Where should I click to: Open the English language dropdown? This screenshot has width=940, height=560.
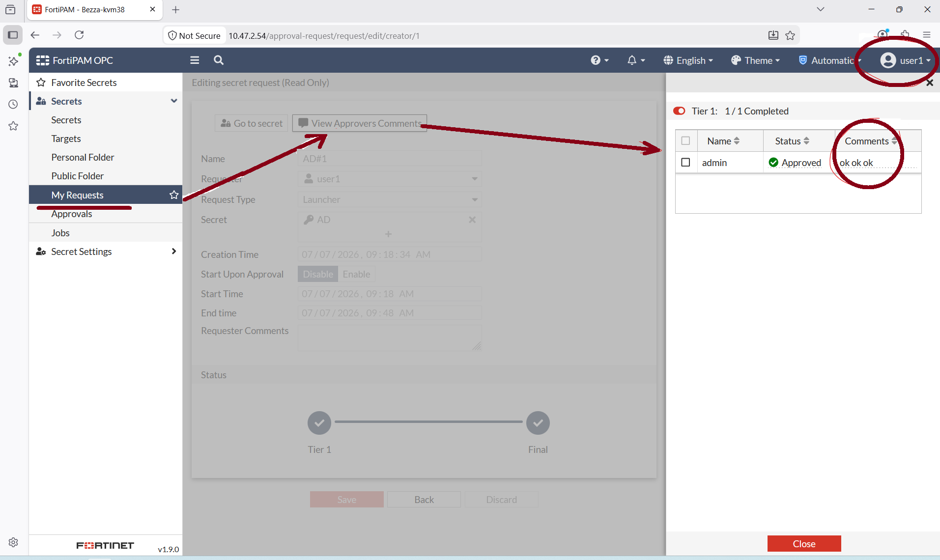(x=688, y=60)
